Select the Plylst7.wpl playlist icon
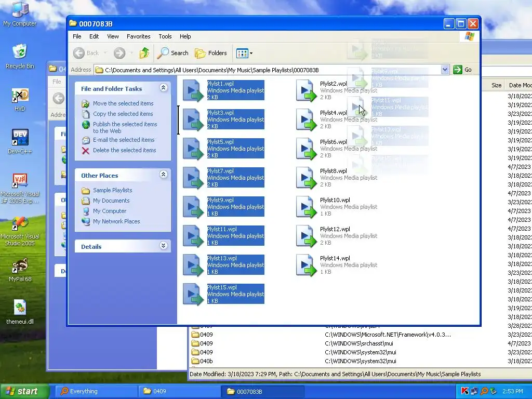 pyautogui.click(x=193, y=178)
